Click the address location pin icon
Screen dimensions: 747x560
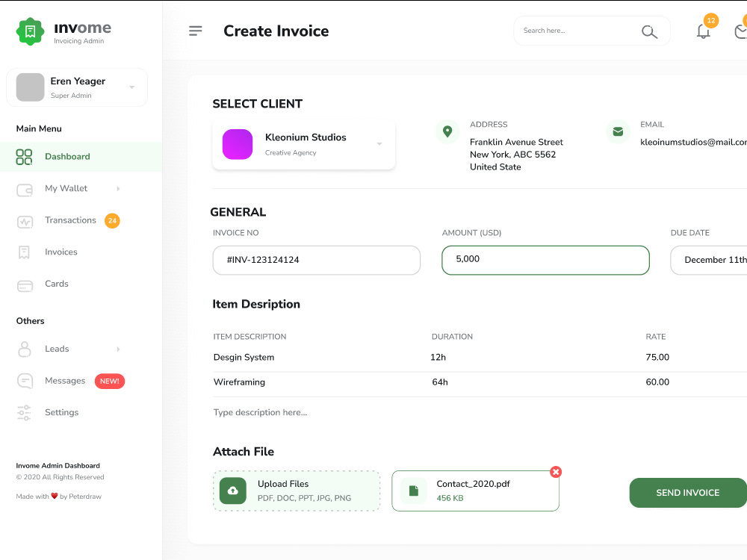[447, 131]
